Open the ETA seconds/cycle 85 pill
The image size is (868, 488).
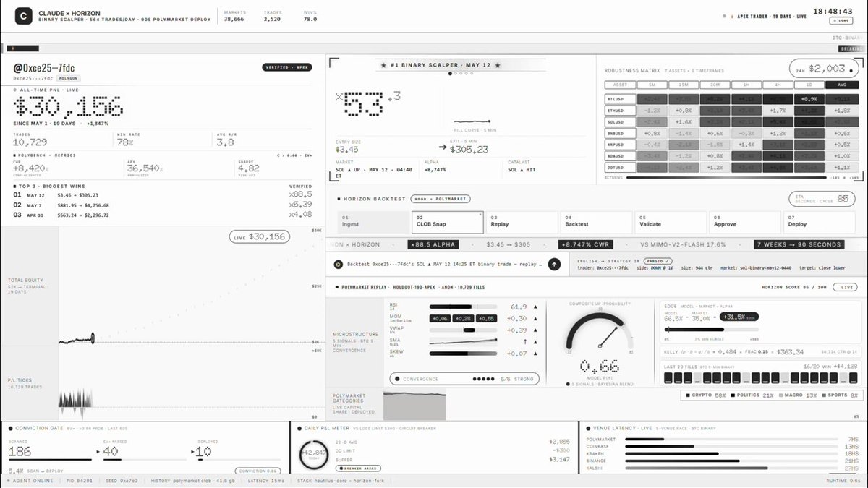(x=821, y=198)
